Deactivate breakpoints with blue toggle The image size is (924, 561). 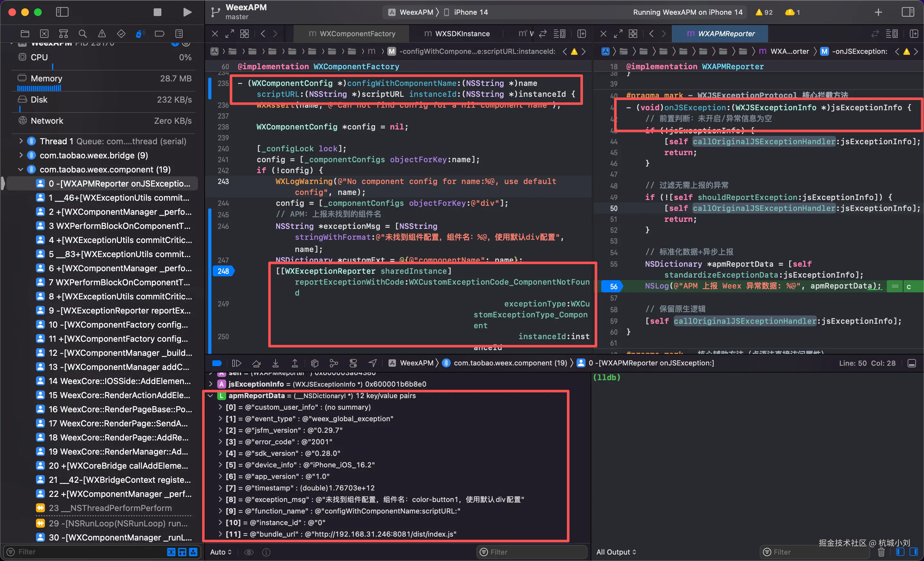click(217, 363)
